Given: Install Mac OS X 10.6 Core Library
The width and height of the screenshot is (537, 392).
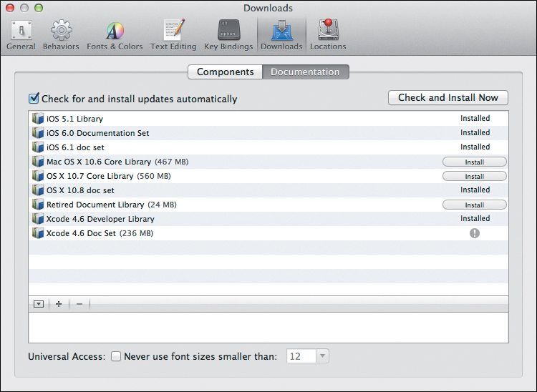Looking at the screenshot, I should coord(474,162).
